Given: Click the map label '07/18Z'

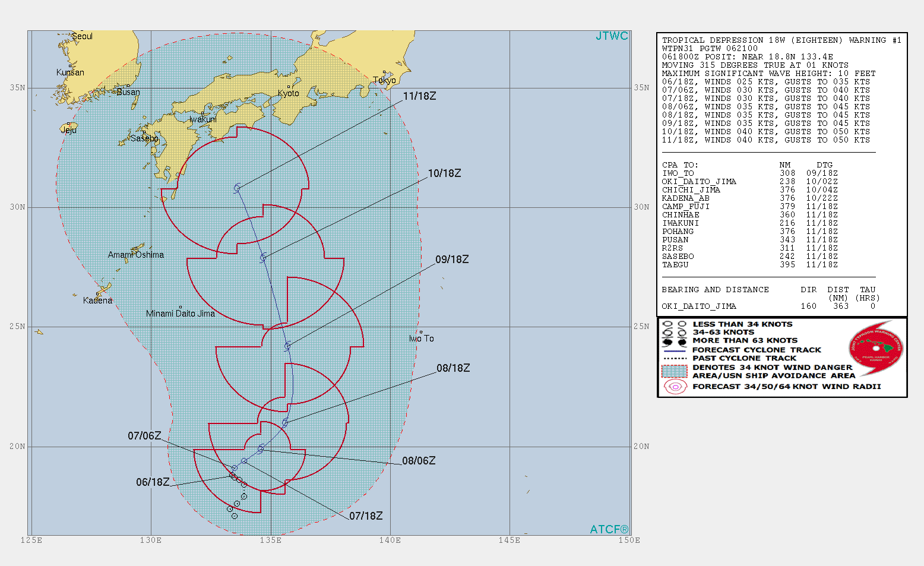Looking at the screenshot, I should click(366, 516).
